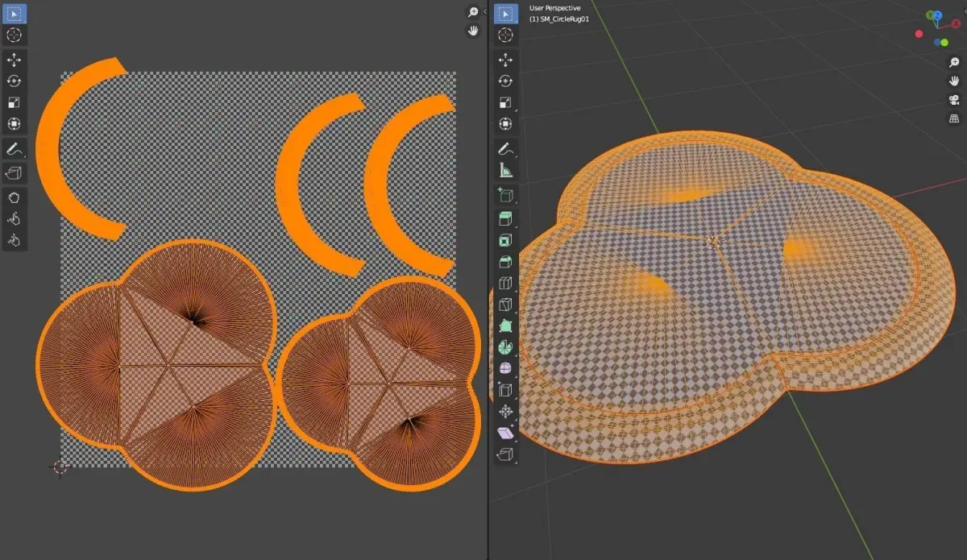Click the unlabeled bright red negative-X gizmo dot
967x560 pixels.
920,35
